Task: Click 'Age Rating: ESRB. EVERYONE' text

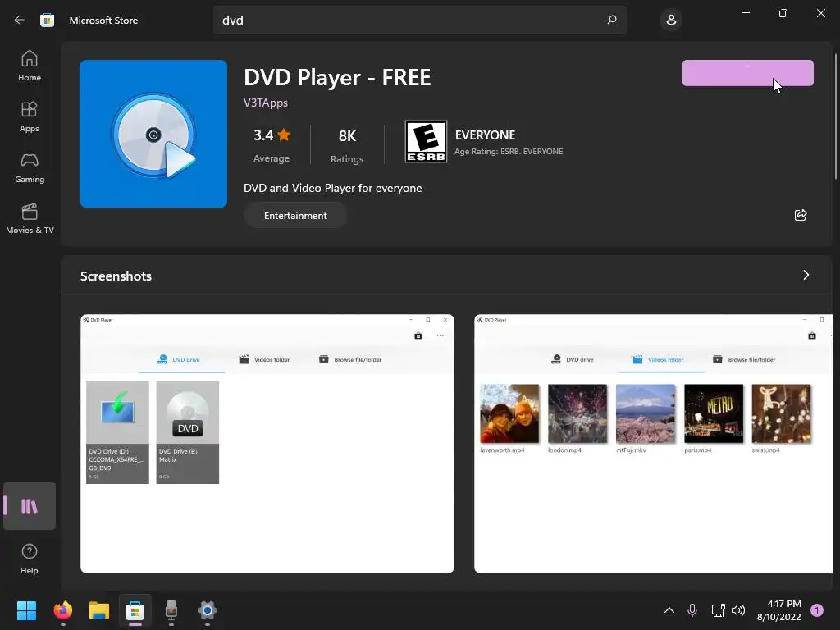Action: [x=509, y=152]
